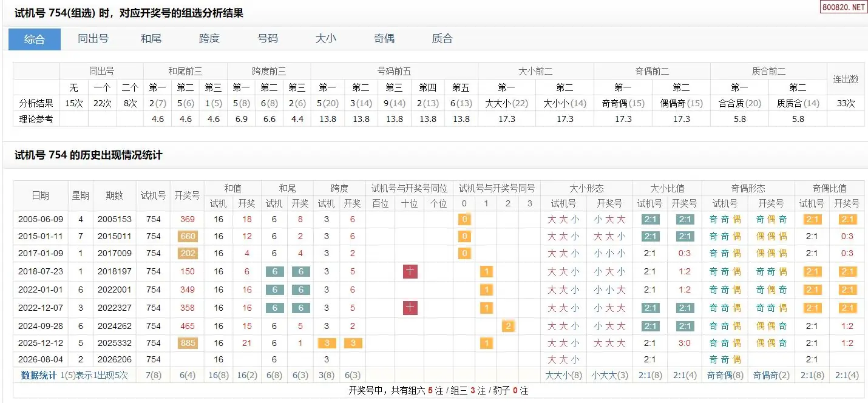Click the 奇偶奇(2) statistic cell
The image size is (868, 403).
tap(771, 375)
